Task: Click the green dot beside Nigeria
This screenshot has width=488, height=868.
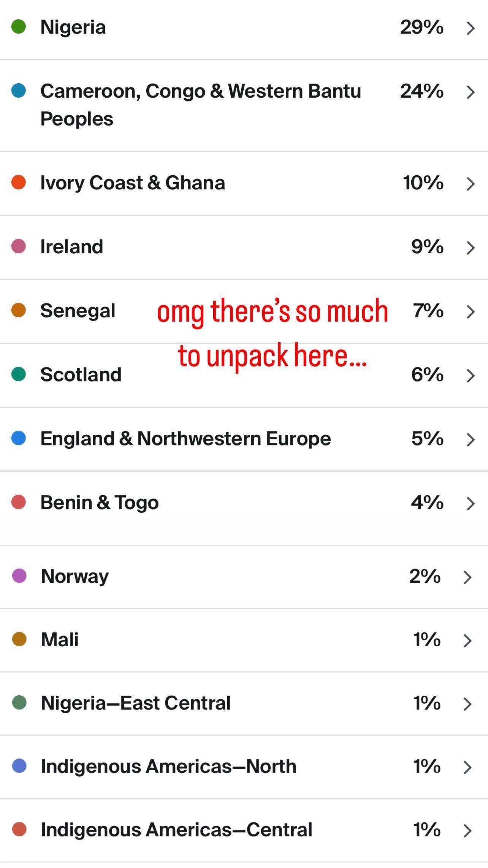Action: click(19, 27)
